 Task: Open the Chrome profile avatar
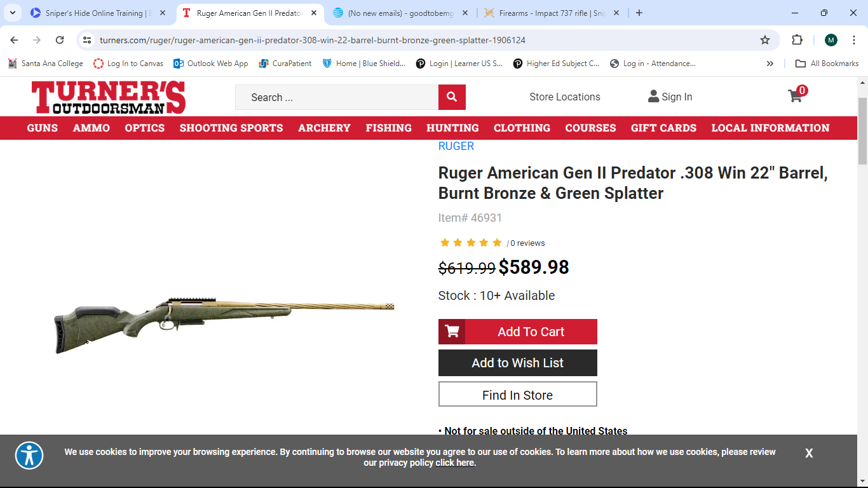click(831, 40)
